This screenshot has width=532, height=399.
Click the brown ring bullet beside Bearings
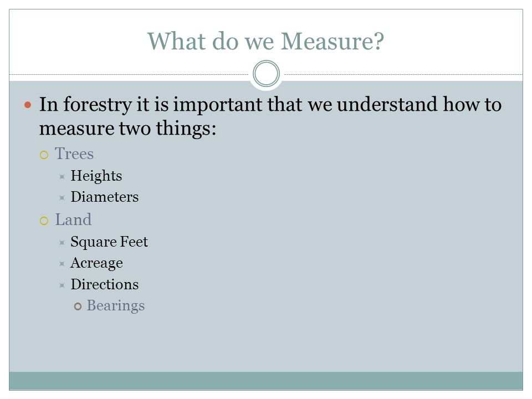[78, 306]
